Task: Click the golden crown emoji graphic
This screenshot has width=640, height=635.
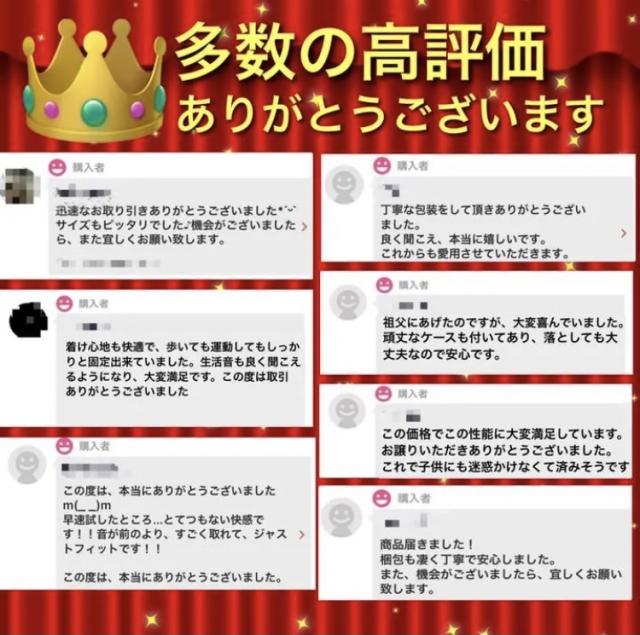Action: pos(94,80)
